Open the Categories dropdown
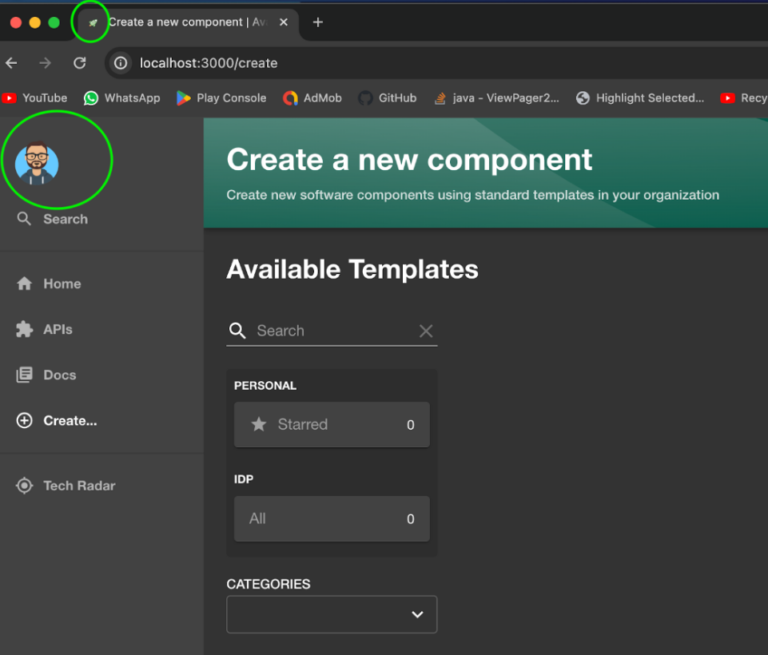Image resolution: width=768 pixels, height=655 pixels. point(332,614)
